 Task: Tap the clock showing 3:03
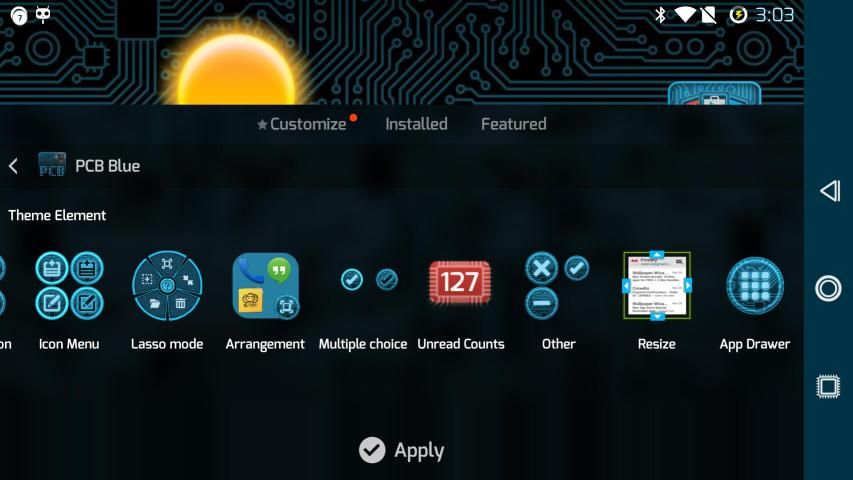point(774,15)
